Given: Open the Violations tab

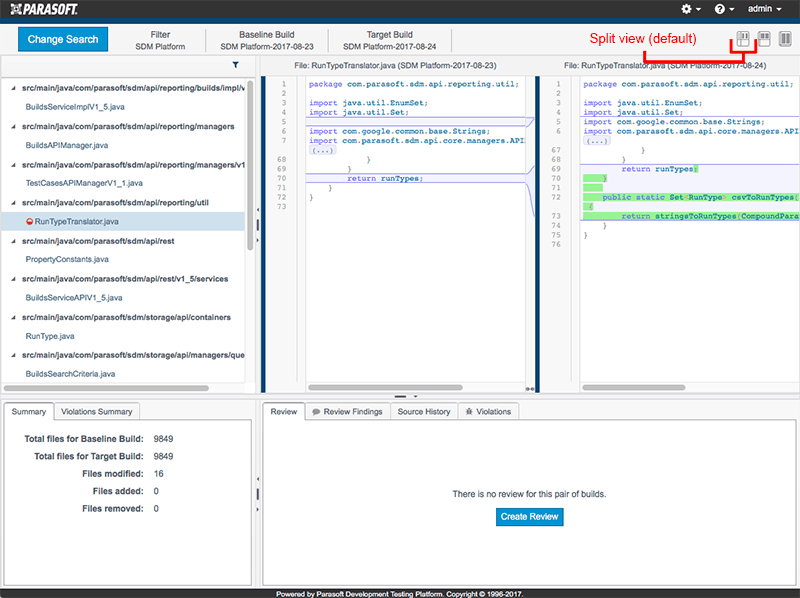Looking at the screenshot, I should tap(488, 411).
